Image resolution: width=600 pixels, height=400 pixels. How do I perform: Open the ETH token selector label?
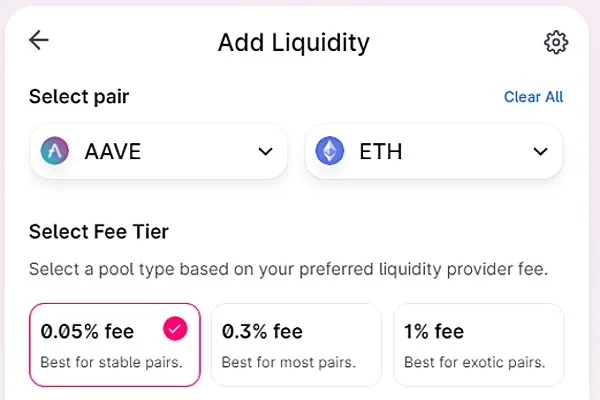pyautogui.click(x=381, y=152)
